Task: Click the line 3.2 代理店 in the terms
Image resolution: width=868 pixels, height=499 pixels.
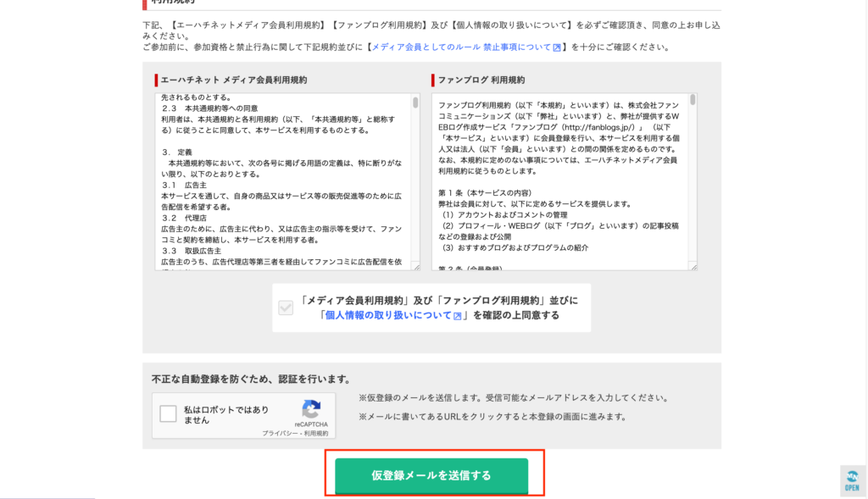Action: [184, 218]
